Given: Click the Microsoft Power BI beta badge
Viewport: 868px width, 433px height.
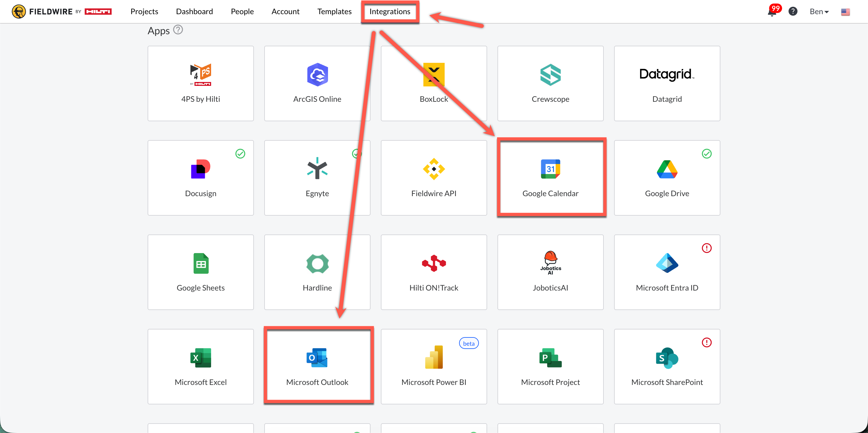Looking at the screenshot, I should click(x=469, y=343).
